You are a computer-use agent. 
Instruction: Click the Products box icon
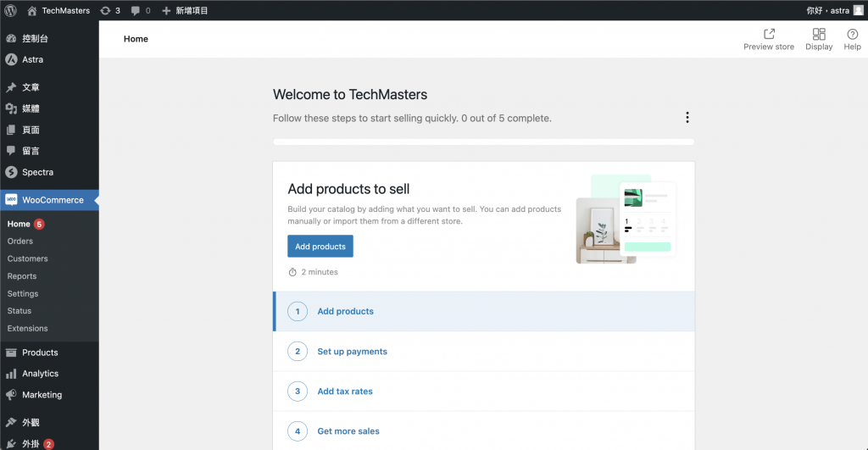[x=11, y=353]
